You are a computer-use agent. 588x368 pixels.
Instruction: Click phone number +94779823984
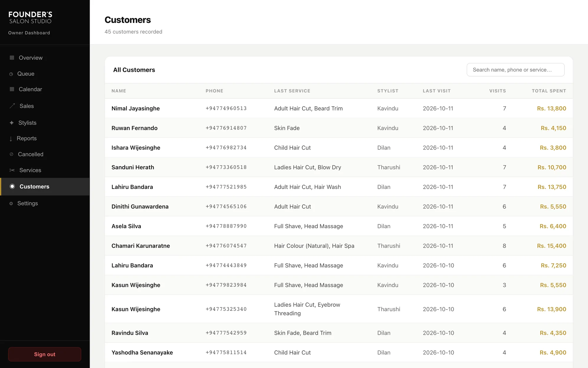pos(226,285)
